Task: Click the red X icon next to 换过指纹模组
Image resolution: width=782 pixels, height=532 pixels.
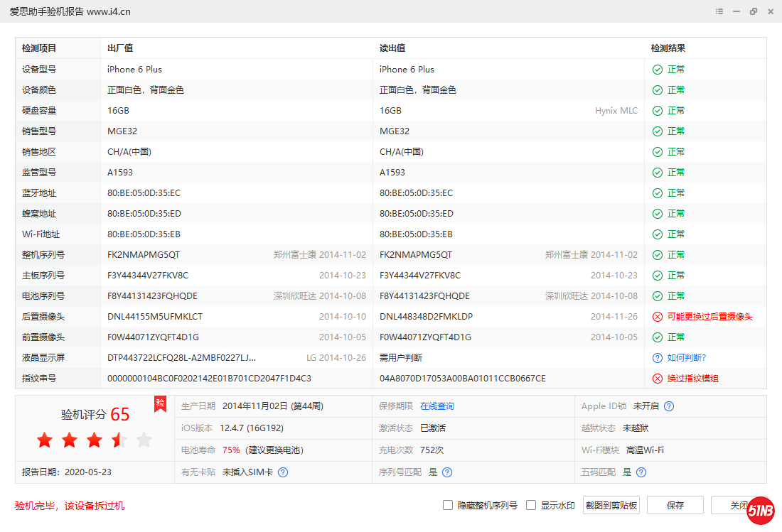Action: 656,378
